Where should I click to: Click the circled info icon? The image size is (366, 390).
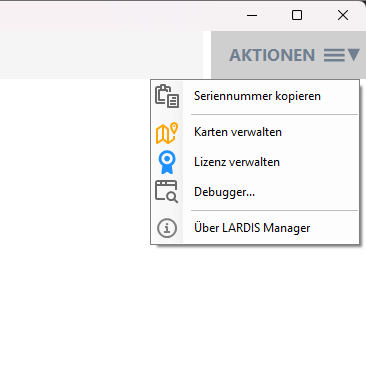(167, 228)
